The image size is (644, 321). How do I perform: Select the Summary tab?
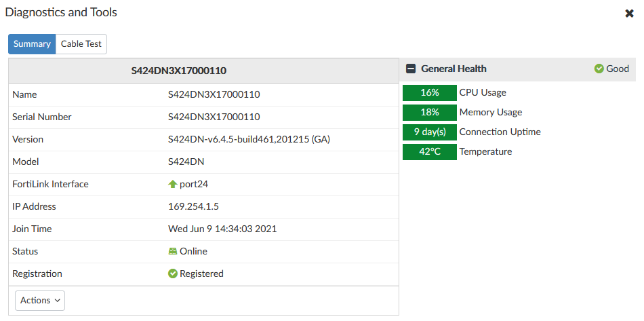[32, 44]
